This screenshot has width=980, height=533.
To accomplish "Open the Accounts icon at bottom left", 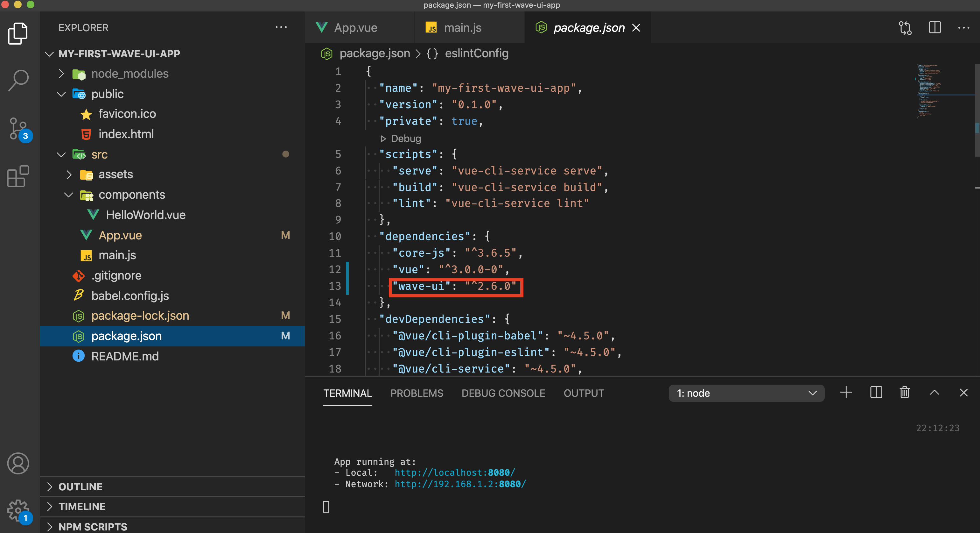I will tap(18, 464).
